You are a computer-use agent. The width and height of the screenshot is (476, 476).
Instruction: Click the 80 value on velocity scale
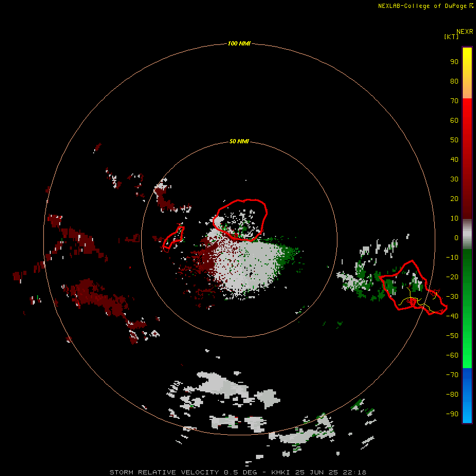coord(454,81)
